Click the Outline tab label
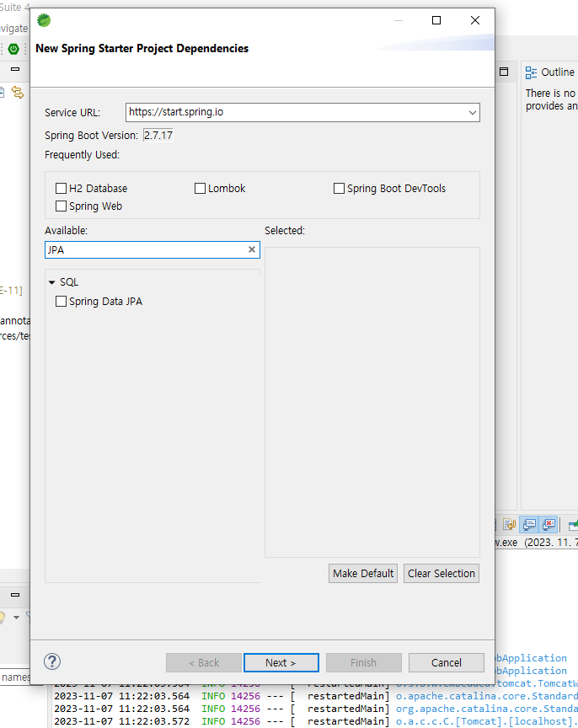578x728 pixels. 558,72
